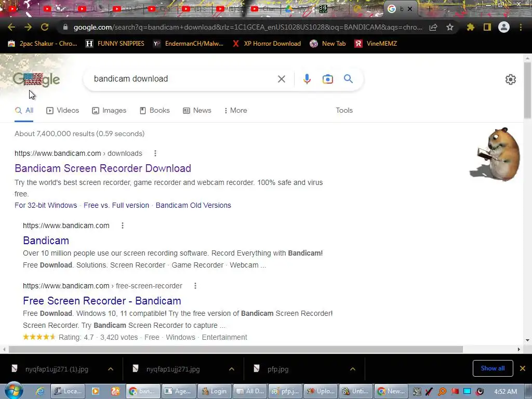Viewport: 532px width, 399px height.
Task: Open search by image camera icon
Action: point(327,79)
